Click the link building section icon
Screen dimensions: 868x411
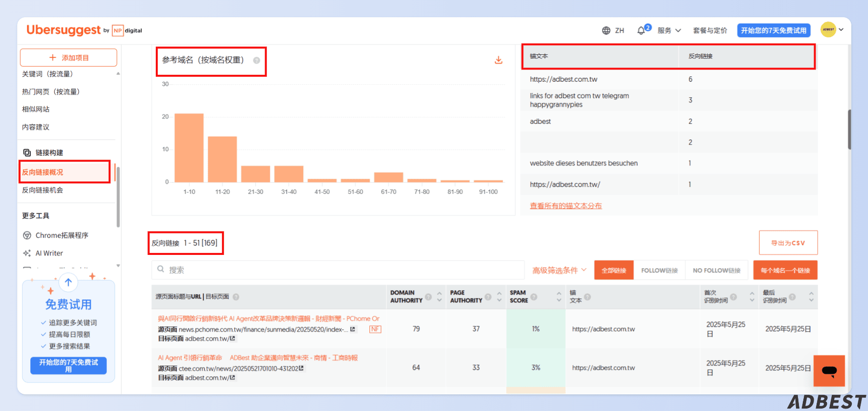(27, 153)
